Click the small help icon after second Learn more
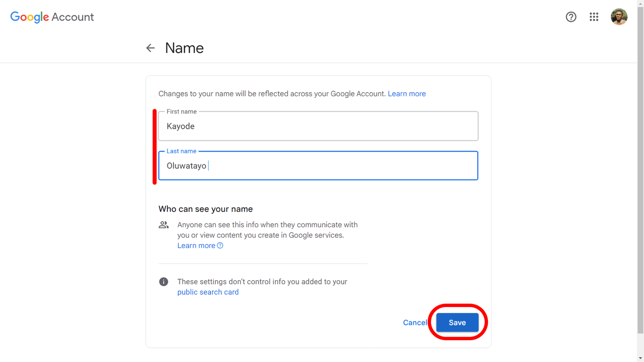The height and width of the screenshot is (362, 644). click(220, 246)
